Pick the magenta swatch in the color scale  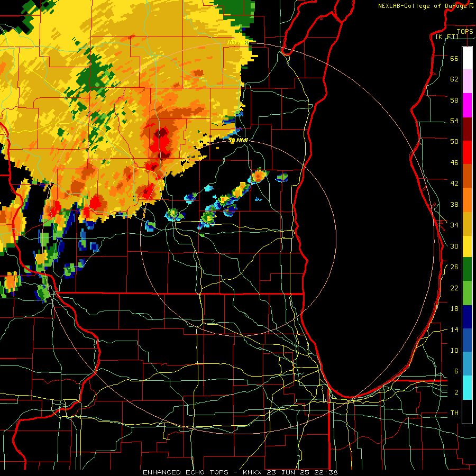pyautogui.click(x=467, y=105)
